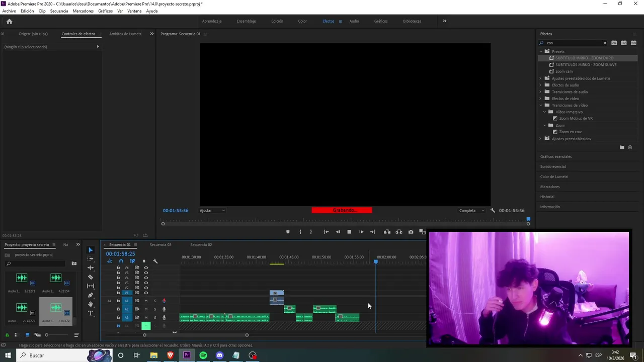
Task: Click the Export Frame camera icon
Action: (x=411, y=232)
